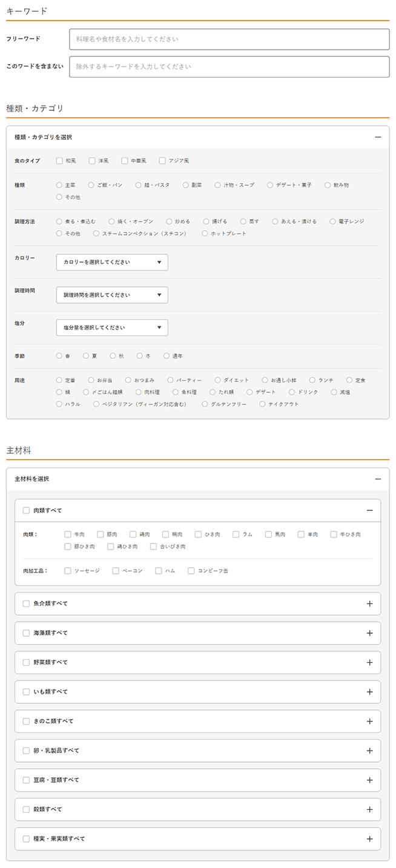Expand 海藻類すべて with the plus icon

[x=369, y=633]
